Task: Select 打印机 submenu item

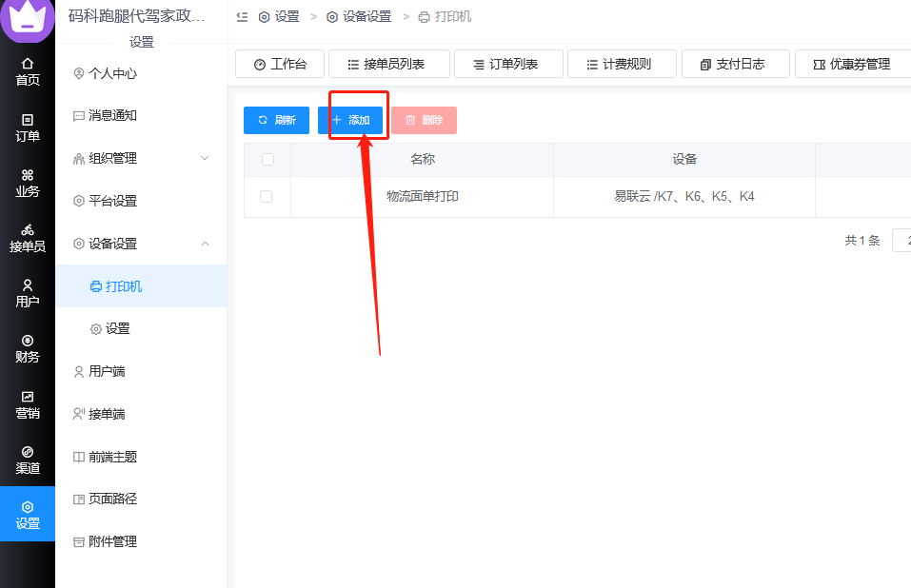Action: (x=141, y=286)
